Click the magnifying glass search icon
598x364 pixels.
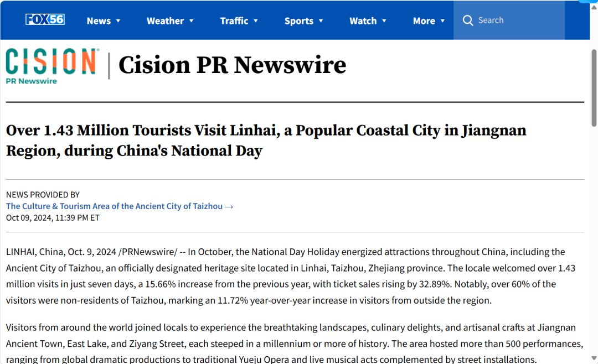pos(468,20)
